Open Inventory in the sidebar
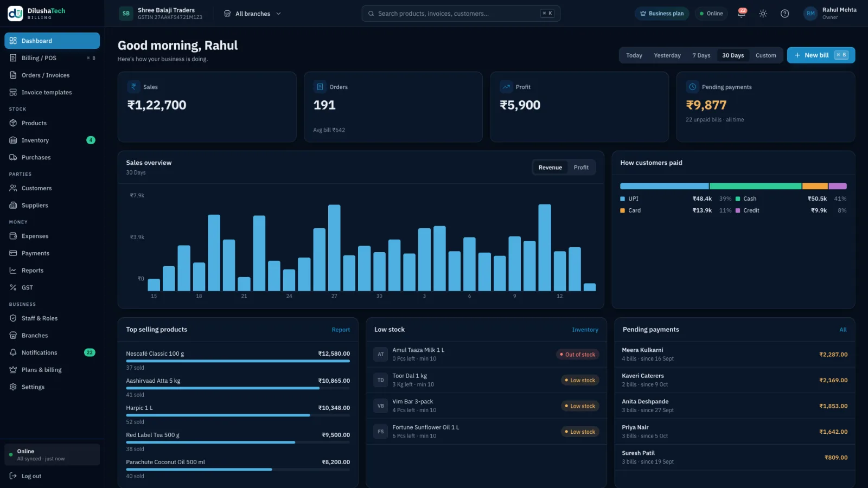868x488 pixels. [x=52, y=140]
